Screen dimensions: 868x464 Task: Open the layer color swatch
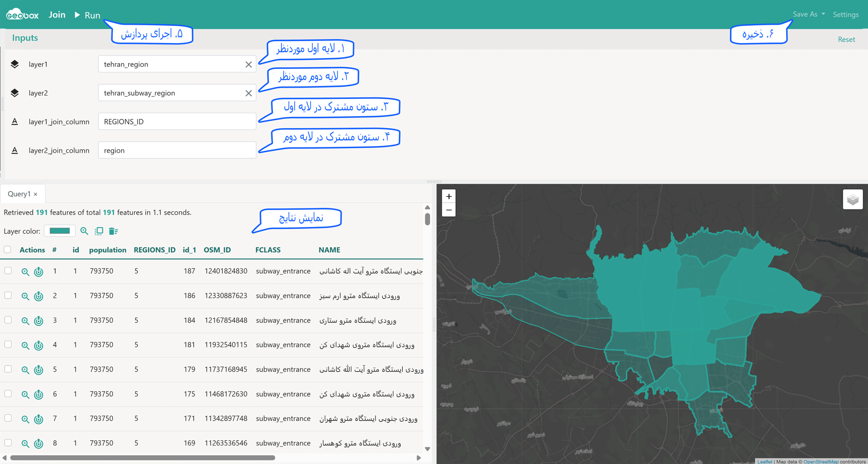point(60,231)
